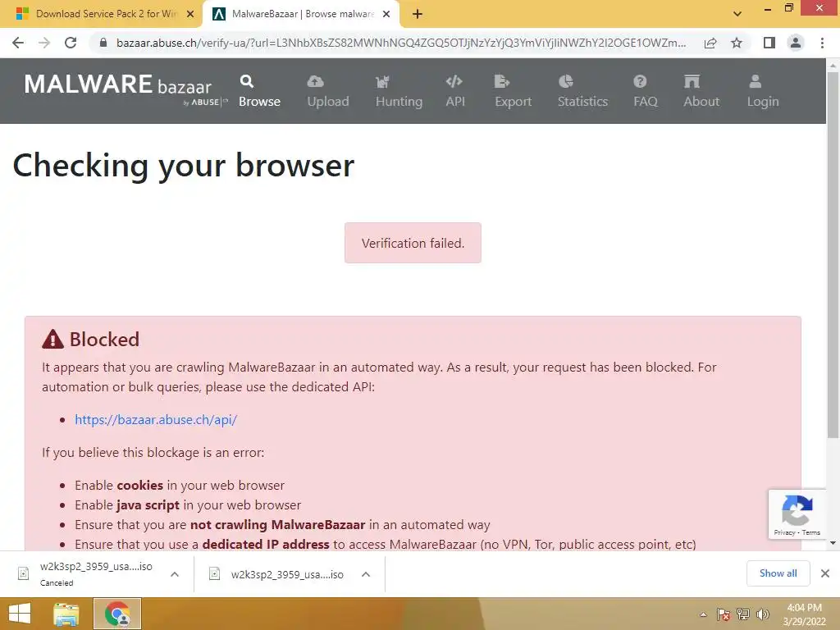Click Login in the navigation bar
This screenshot has height=630, width=840.
point(763,92)
